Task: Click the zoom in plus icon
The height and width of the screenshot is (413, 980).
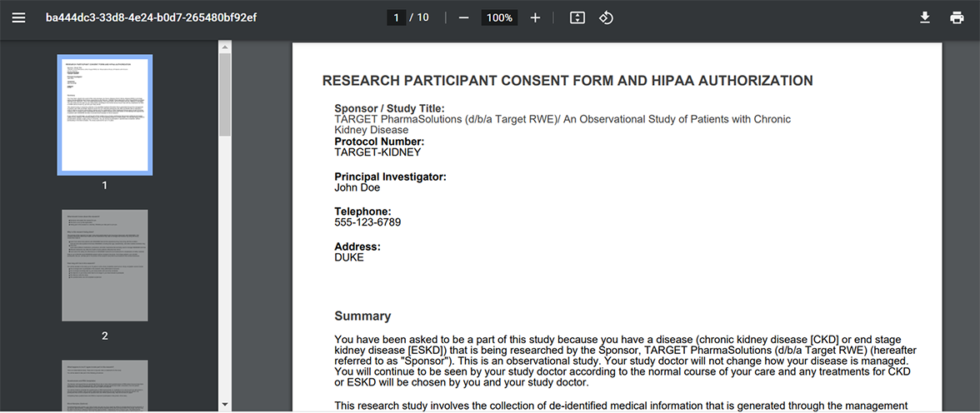Action: click(535, 17)
